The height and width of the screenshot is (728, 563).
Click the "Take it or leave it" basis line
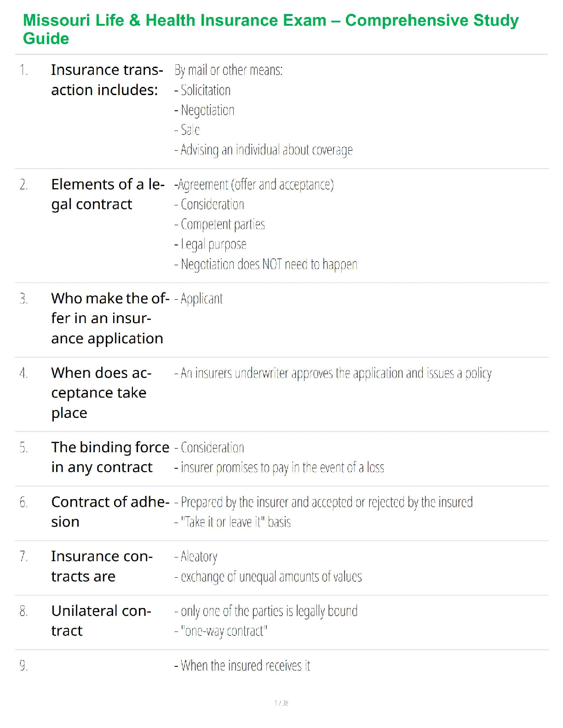click(x=233, y=523)
